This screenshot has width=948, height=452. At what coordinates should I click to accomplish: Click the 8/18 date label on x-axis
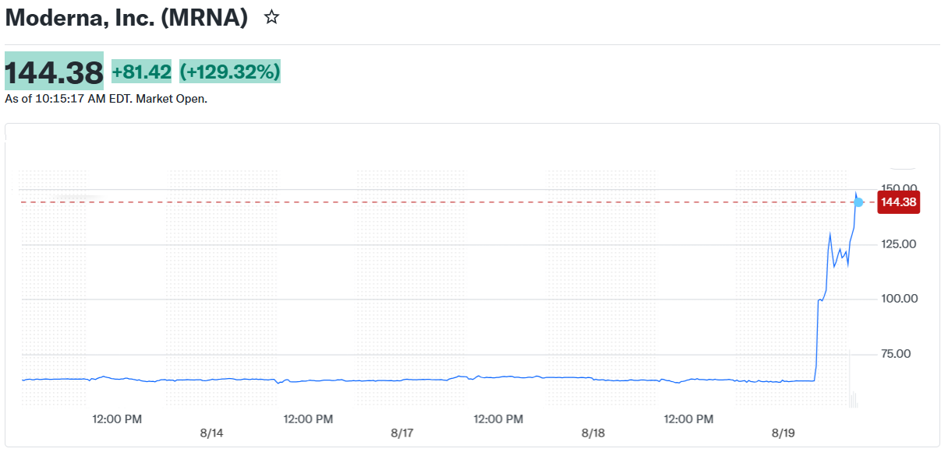pos(594,433)
